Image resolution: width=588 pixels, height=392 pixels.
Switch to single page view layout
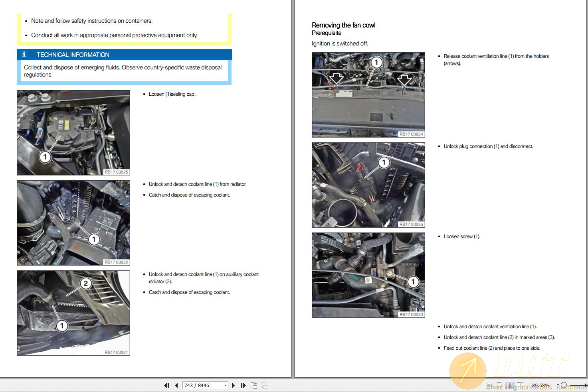489,386
